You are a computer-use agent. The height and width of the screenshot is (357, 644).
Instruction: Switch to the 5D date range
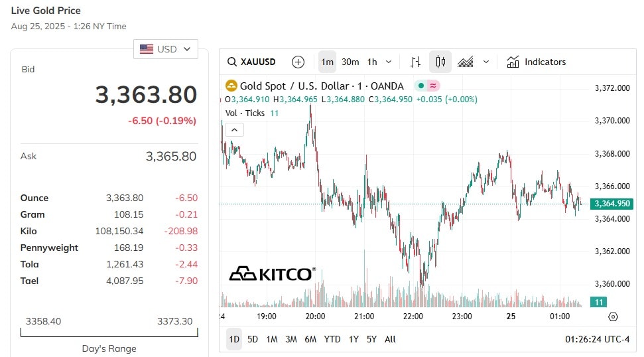(x=253, y=339)
